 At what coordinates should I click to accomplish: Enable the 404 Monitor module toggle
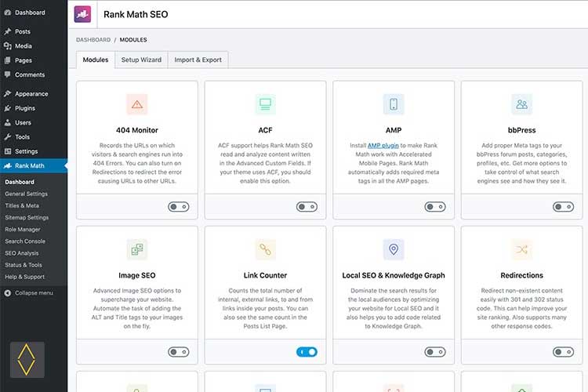179,207
